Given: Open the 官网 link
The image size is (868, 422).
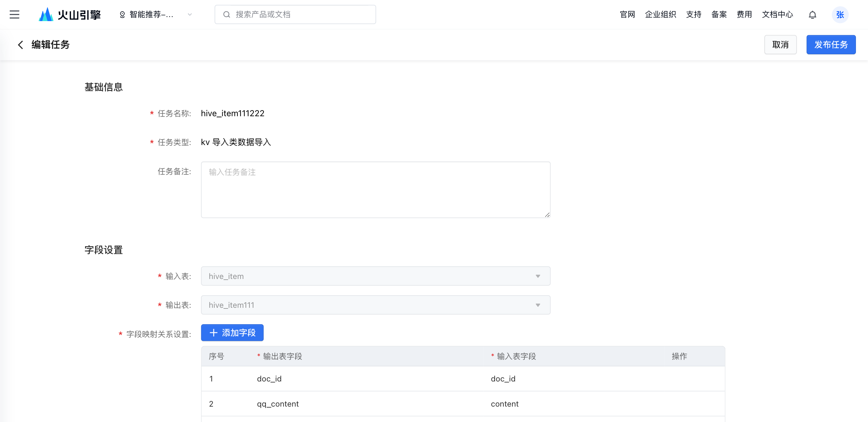Looking at the screenshot, I should [x=628, y=14].
